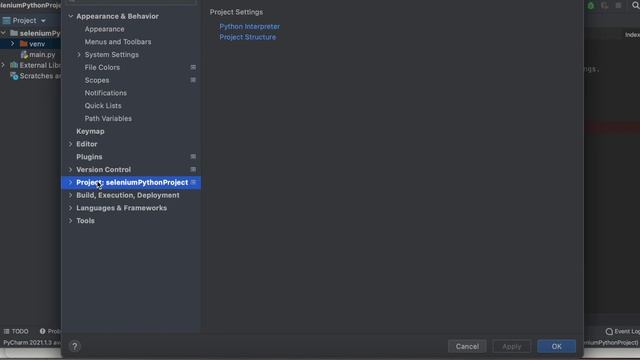
Task: Select the venv folder icon
Action: tap(24, 43)
